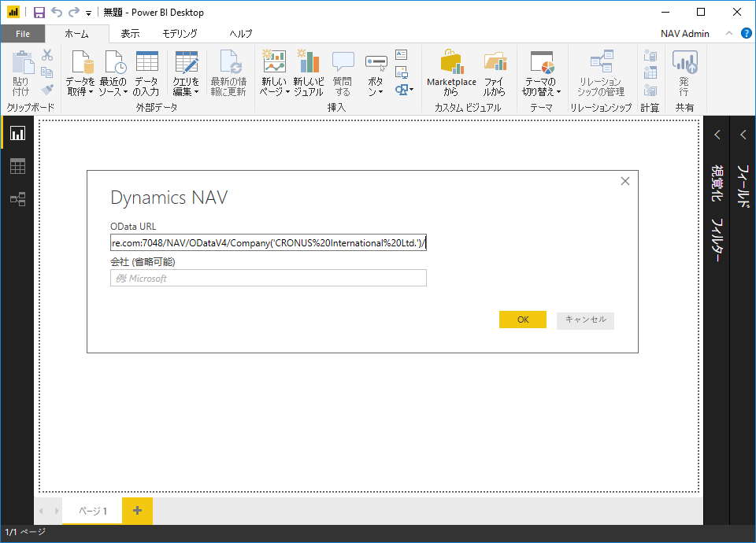The width and height of the screenshot is (756, 543).
Task: Expand the クエリを編集 dropdown arrow
Action: point(196,91)
